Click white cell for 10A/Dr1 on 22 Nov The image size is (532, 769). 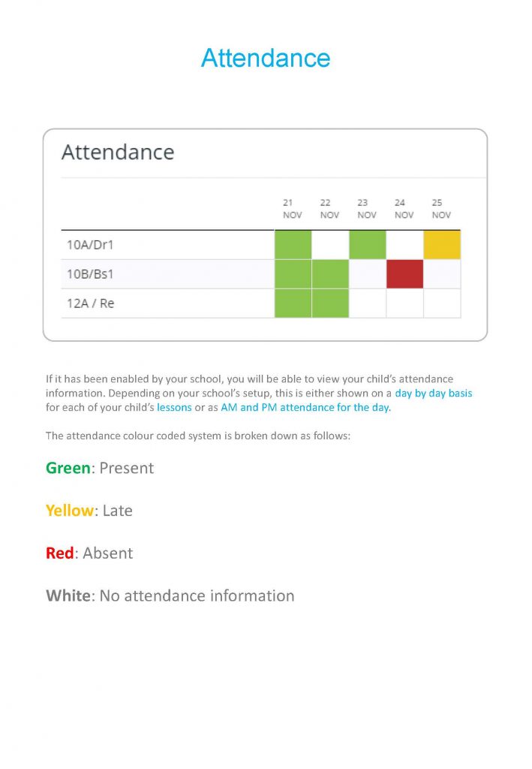pos(330,245)
